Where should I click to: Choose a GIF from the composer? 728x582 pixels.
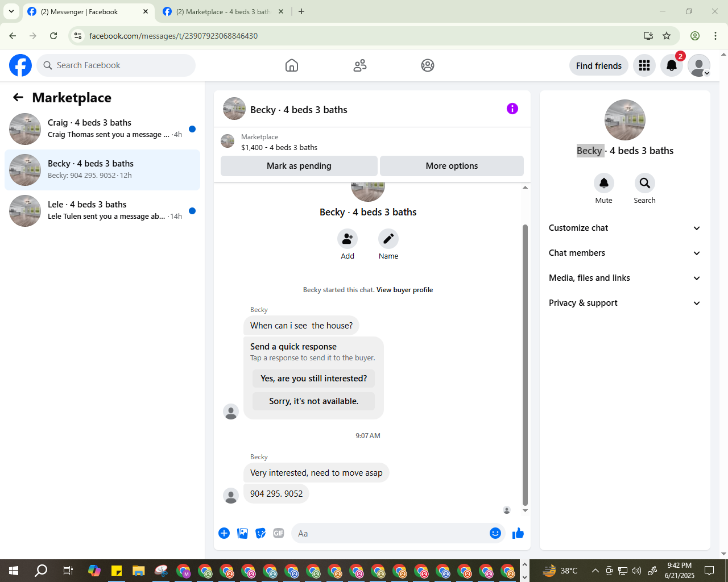(x=279, y=533)
